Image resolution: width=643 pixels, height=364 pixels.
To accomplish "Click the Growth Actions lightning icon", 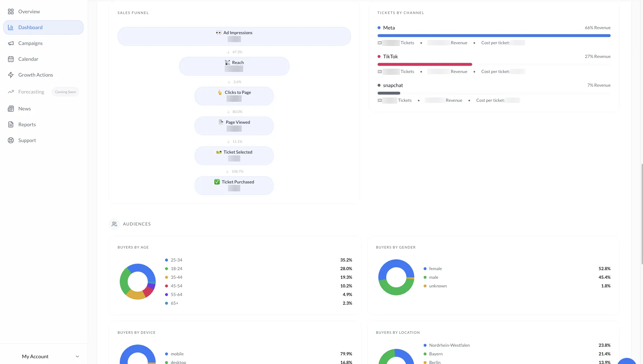I will pos(11,75).
